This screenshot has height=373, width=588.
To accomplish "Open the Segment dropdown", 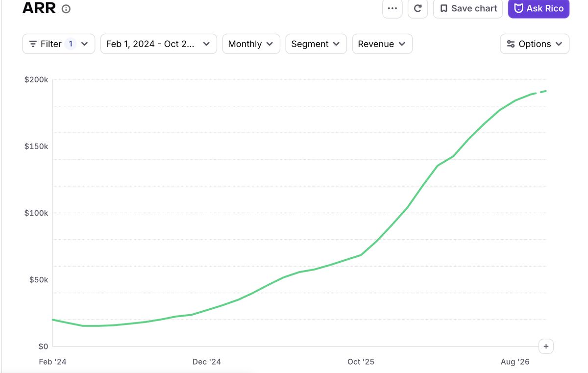I will pyautogui.click(x=316, y=44).
